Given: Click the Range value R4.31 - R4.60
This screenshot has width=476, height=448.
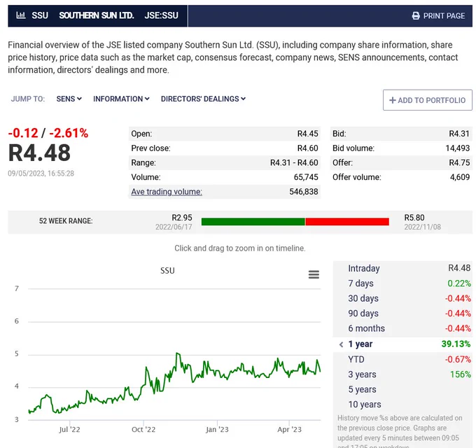Looking at the screenshot, I should [294, 162].
